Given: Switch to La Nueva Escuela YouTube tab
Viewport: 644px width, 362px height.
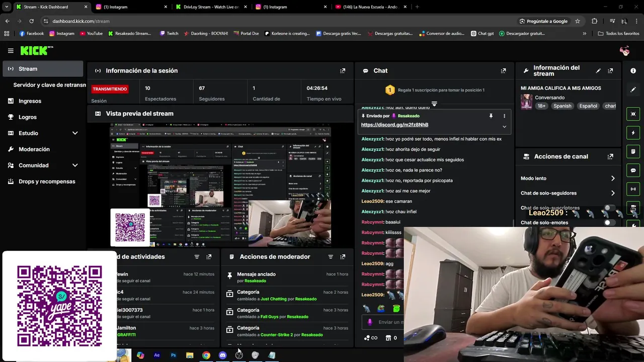Looking at the screenshot, I should pos(370,7).
